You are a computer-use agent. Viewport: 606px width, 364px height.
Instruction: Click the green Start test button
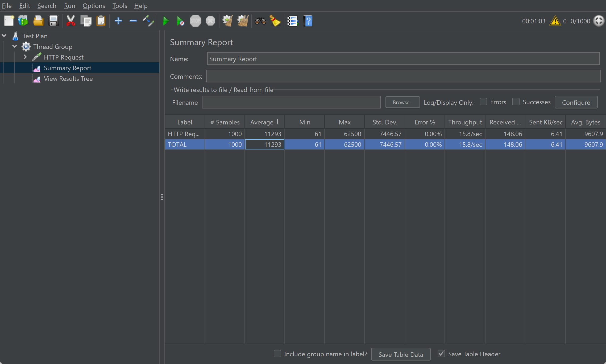[165, 21]
